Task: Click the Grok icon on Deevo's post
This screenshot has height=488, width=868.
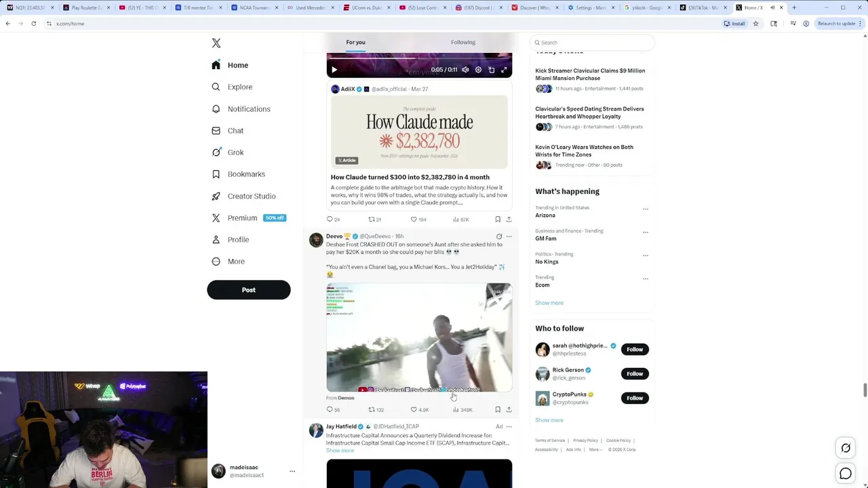Action: 499,237
